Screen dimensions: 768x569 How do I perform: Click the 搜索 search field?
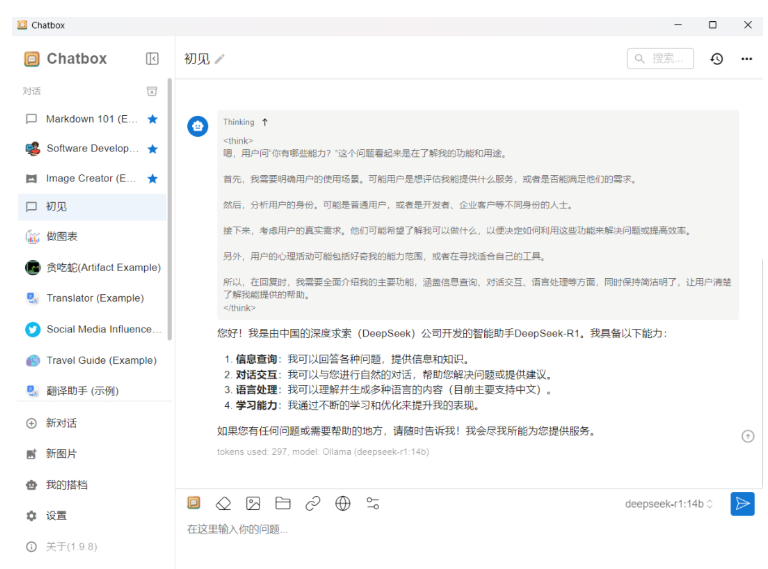tap(660, 59)
